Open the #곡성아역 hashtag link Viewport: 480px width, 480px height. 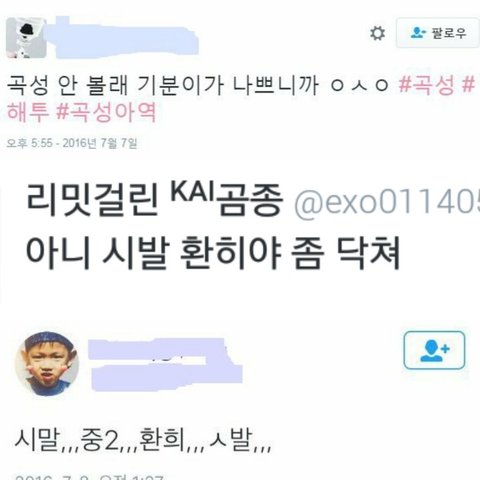(106, 112)
